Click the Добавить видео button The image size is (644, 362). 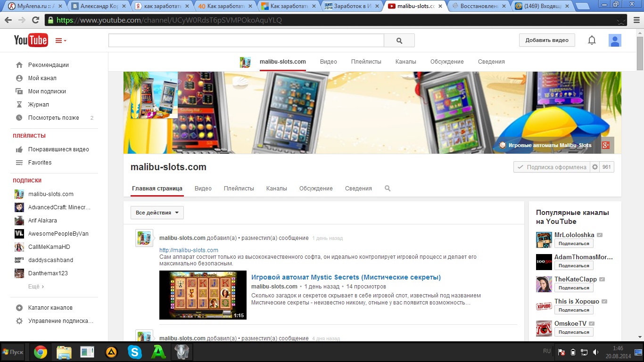coord(547,40)
